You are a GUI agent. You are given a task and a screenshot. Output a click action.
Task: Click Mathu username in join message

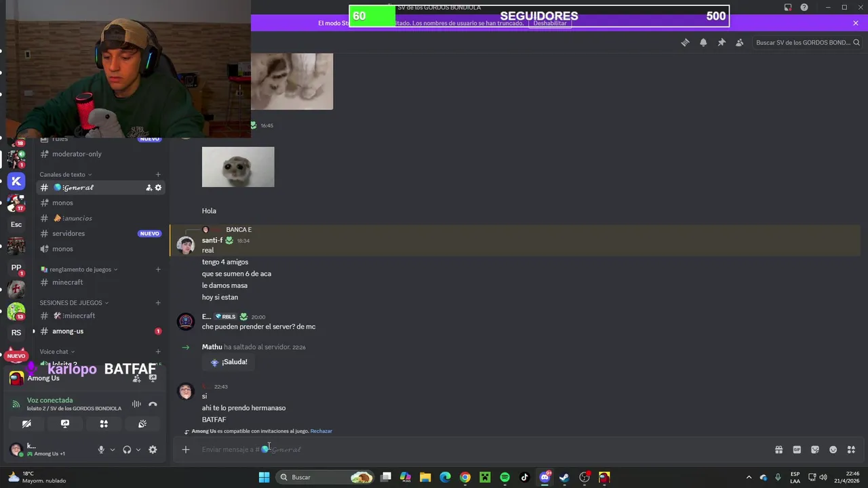click(212, 347)
